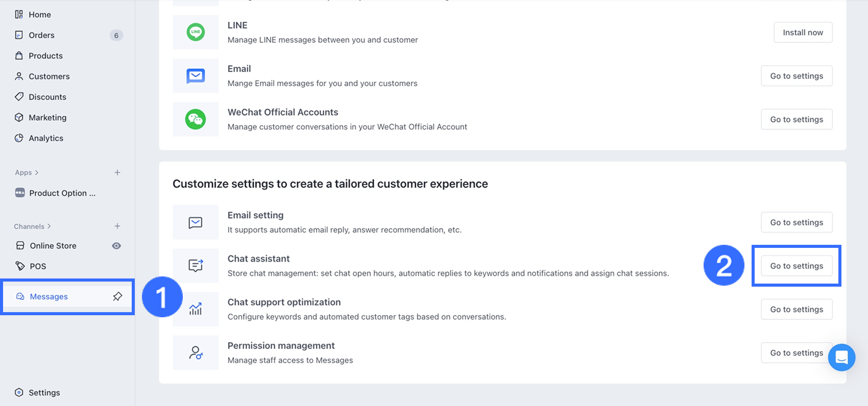This screenshot has height=406, width=868.
Task: Go to settings for WeChat Official Accounts
Action: [x=797, y=119]
